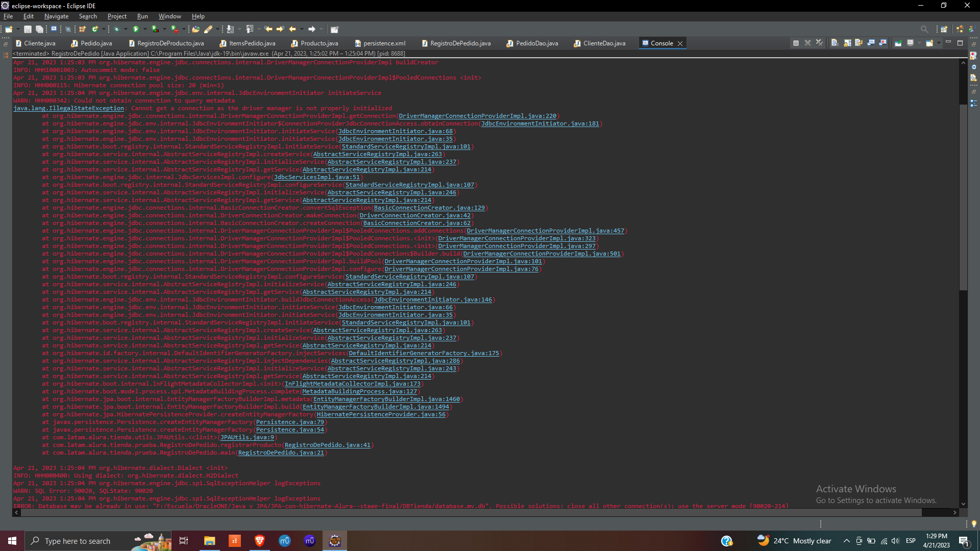This screenshot has height=551, width=980.
Task: Expand dropdown next to Open Console icon
Action: click(939, 43)
